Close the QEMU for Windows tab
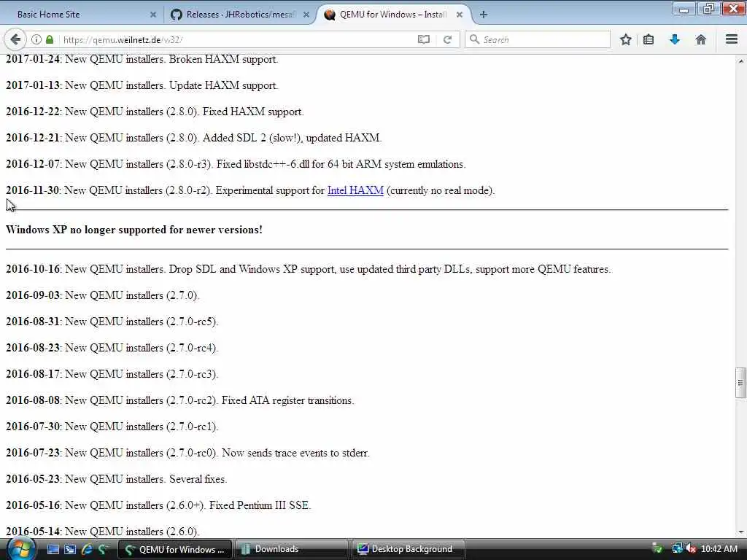This screenshot has height=560, width=747. [x=460, y=15]
